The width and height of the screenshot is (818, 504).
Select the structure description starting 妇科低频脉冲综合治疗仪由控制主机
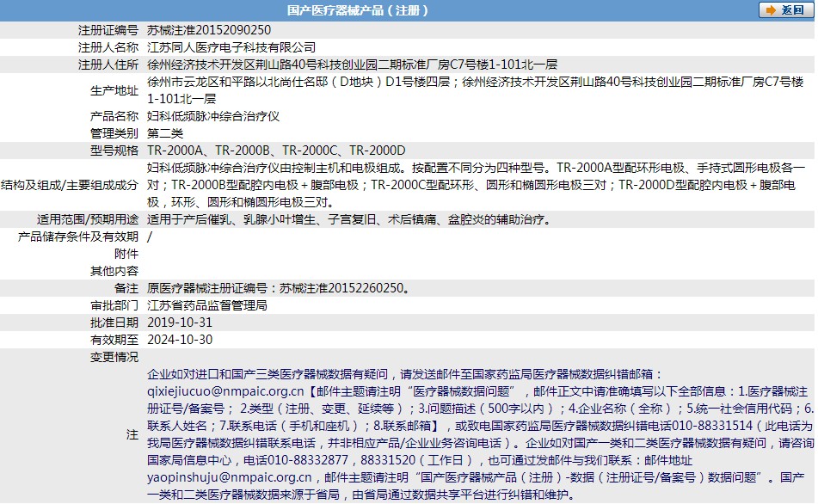(477, 185)
